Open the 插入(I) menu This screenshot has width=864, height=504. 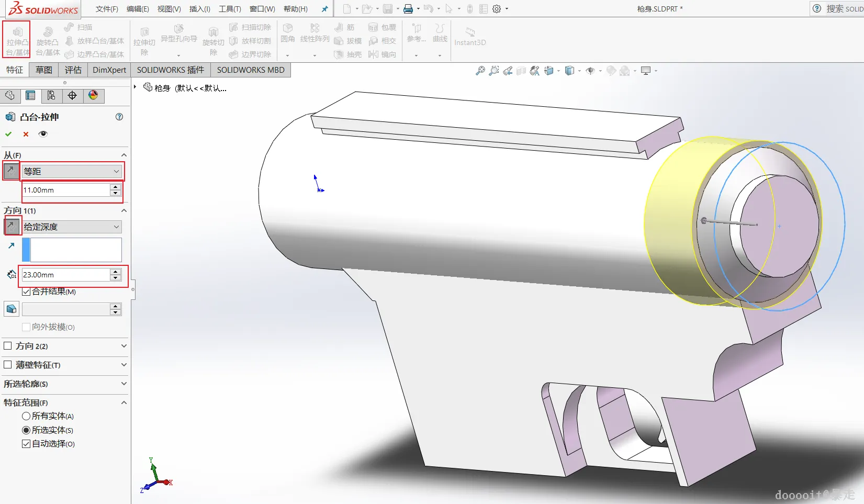pos(199,9)
